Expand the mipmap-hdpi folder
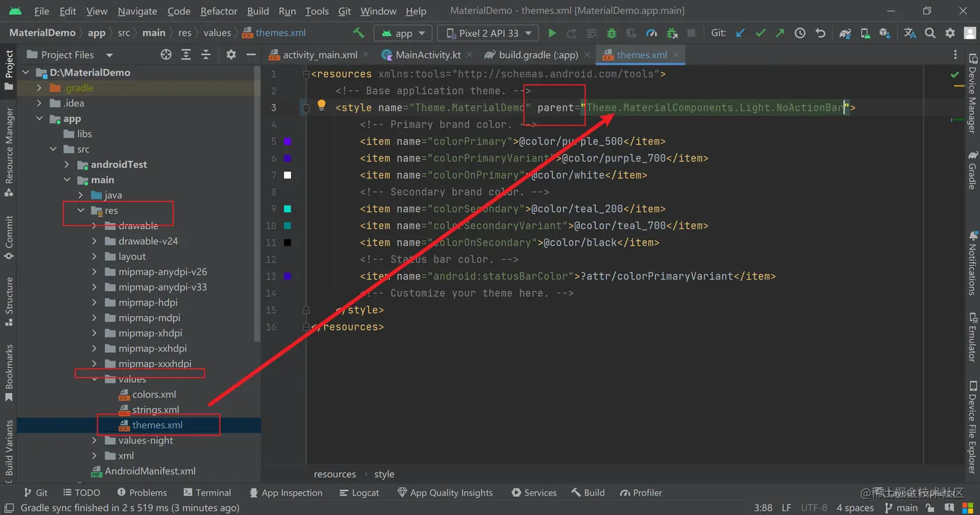This screenshot has height=515, width=980. pyautogui.click(x=94, y=302)
